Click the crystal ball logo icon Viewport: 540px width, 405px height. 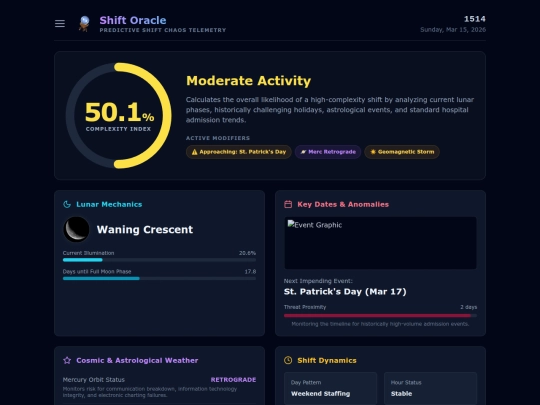click(84, 23)
